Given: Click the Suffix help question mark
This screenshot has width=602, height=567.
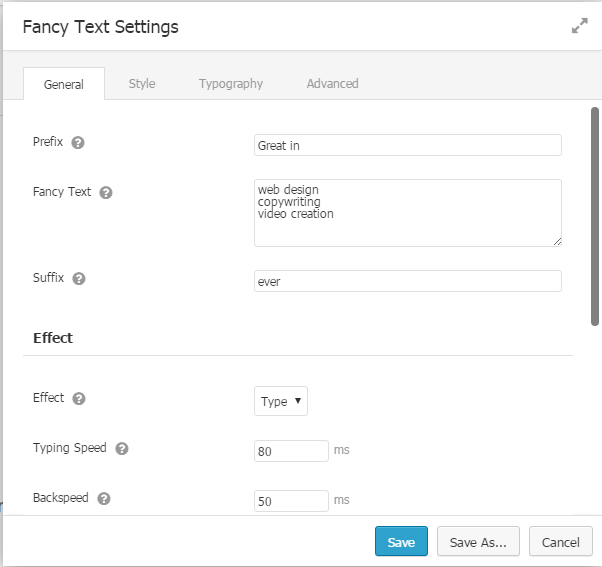Looking at the screenshot, I should pyautogui.click(x=79, y=278).
